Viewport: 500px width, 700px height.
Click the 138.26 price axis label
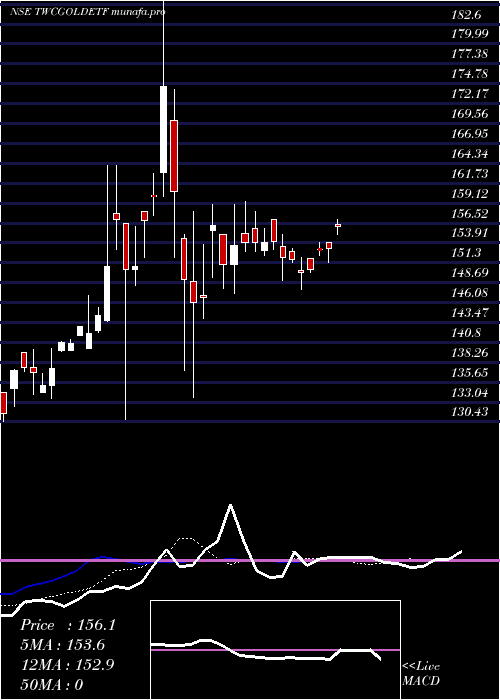(469, 353)
